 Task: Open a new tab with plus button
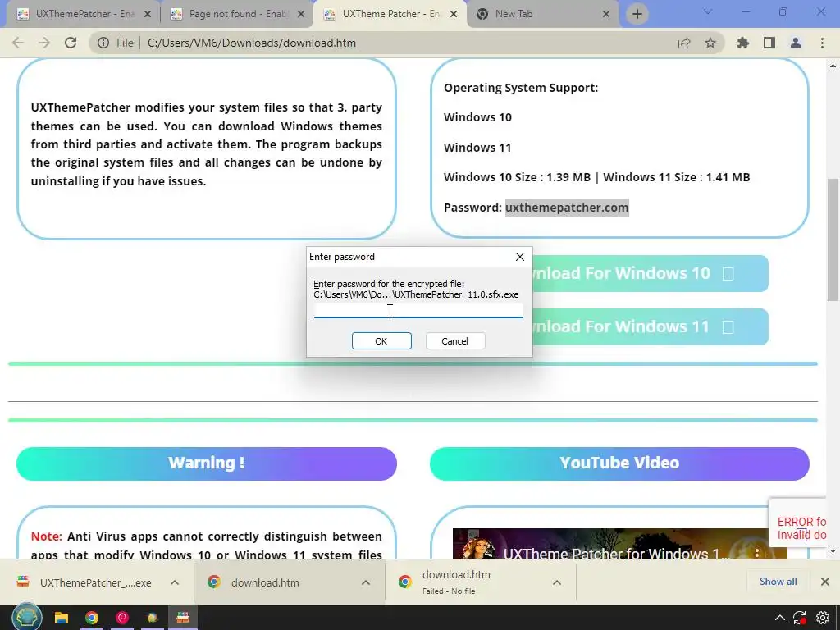(x=637, y=14)
